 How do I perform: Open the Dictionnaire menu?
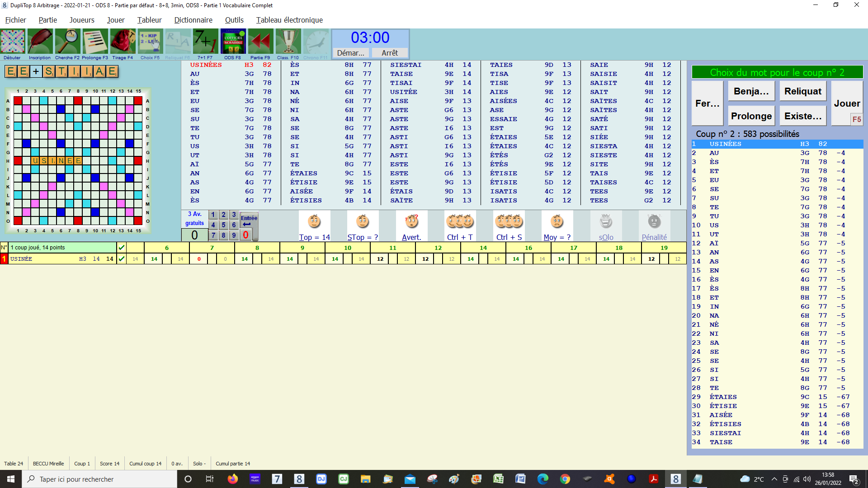193,20
